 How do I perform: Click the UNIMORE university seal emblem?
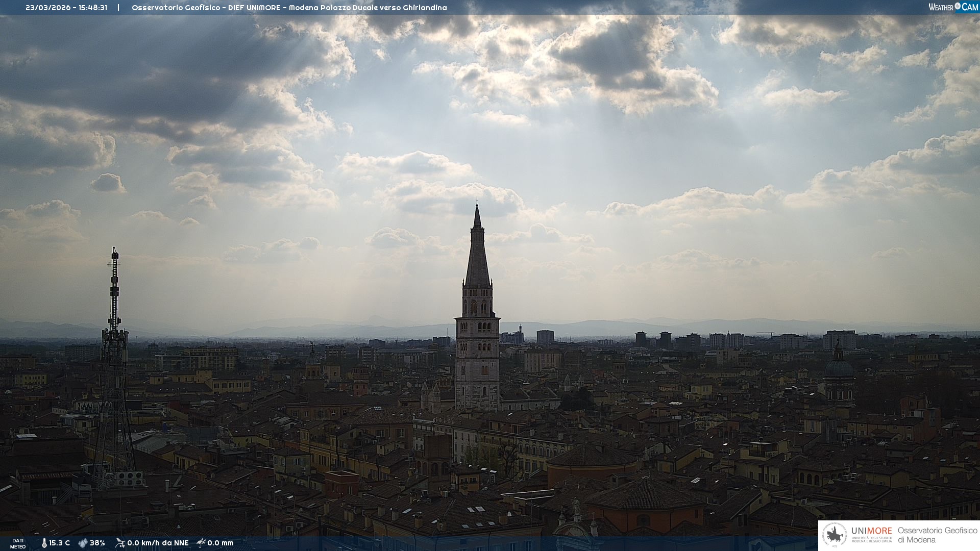pyautogui.click(x=835, y=535)
